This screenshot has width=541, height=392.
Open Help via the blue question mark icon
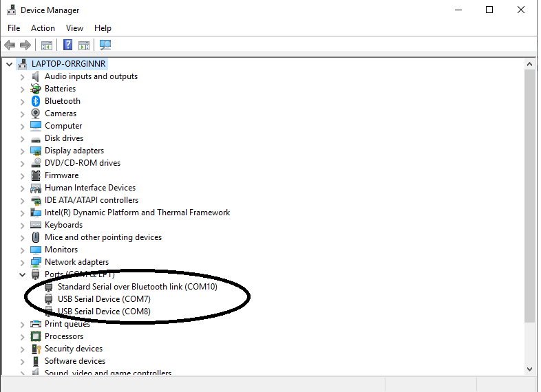(67, 45)
